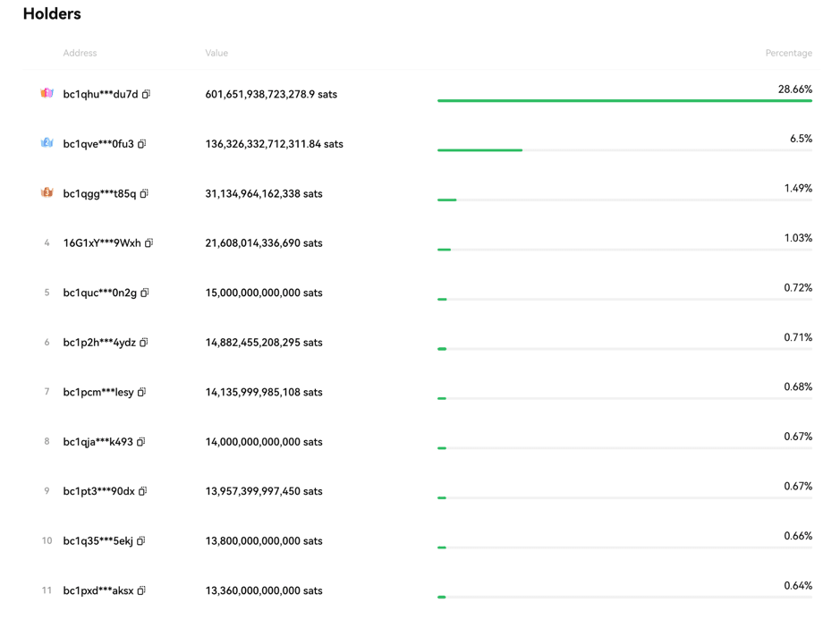The width and height of the screenshot is (840, 620).
Task: Click the Value column header
Action: tap(216, 54)
